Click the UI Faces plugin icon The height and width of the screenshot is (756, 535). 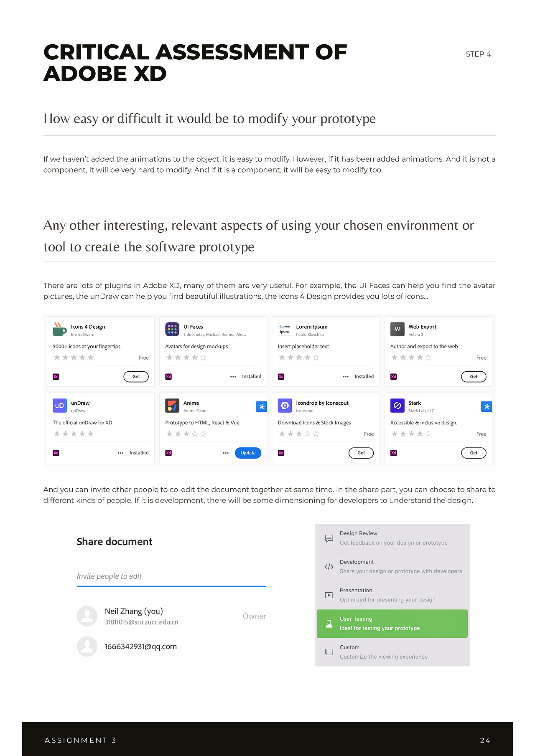tap(172, 329)
